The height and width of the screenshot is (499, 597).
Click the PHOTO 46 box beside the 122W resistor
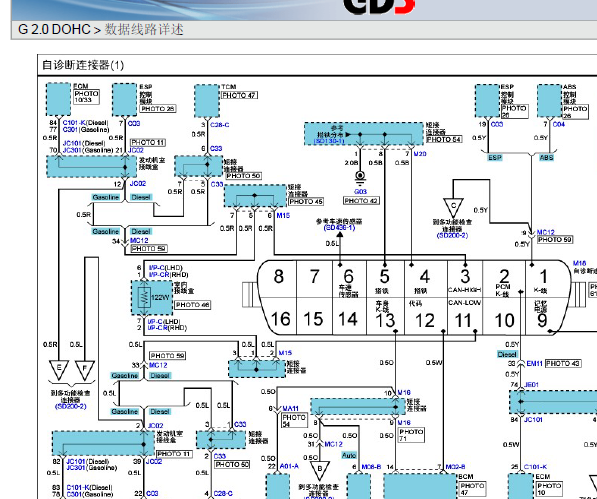(x=192, y=305)
